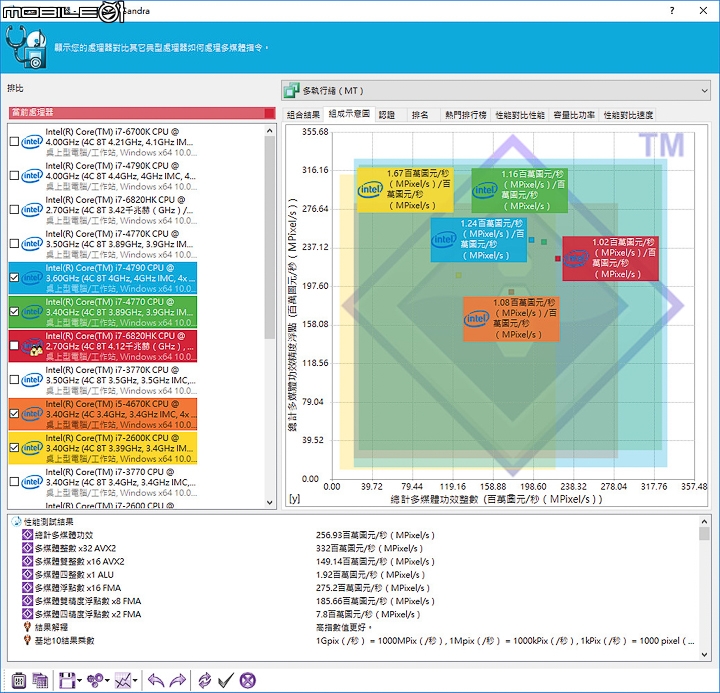Select the 多媒體雙精度浮點數 x8 FMA row

[x=358, y=601]
